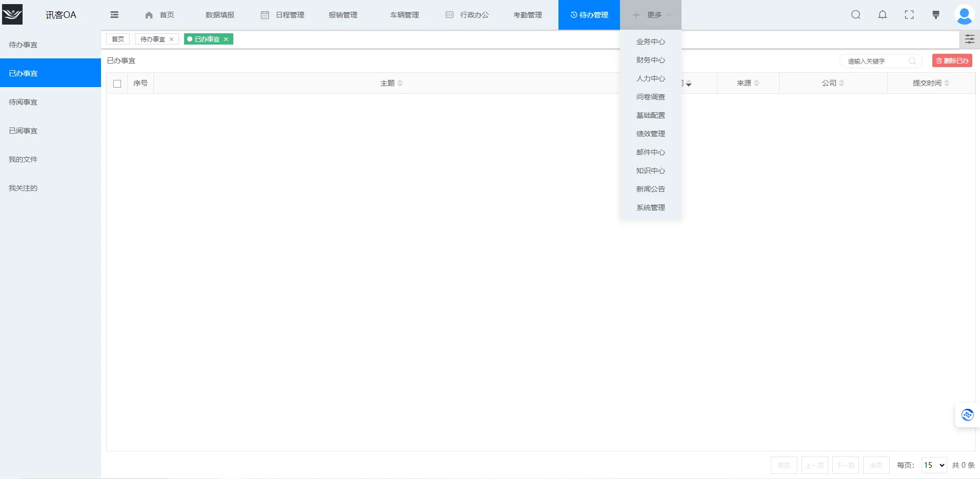Close the 已办事宜 tab
The image size is (980, 479).
[x=226, y=39]
